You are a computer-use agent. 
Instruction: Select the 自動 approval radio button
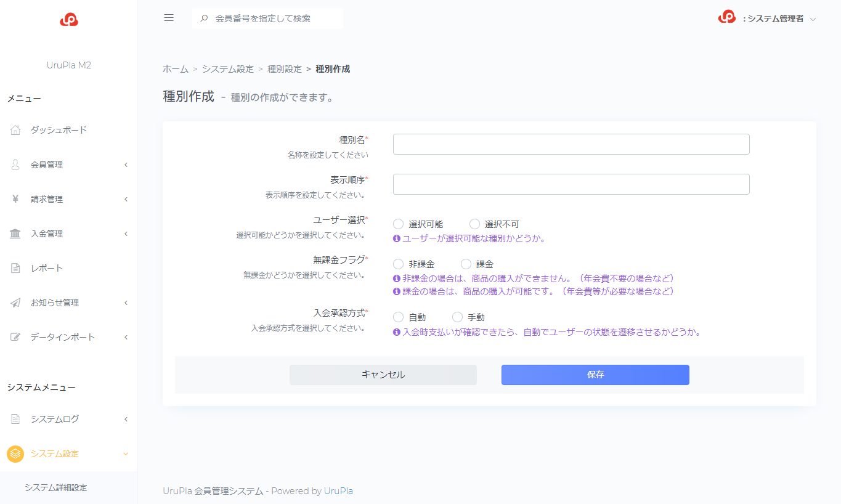pos(398,317)
